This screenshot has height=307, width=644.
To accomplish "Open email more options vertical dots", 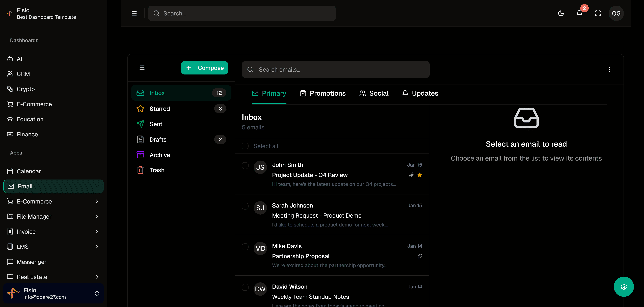I will 609,69.
